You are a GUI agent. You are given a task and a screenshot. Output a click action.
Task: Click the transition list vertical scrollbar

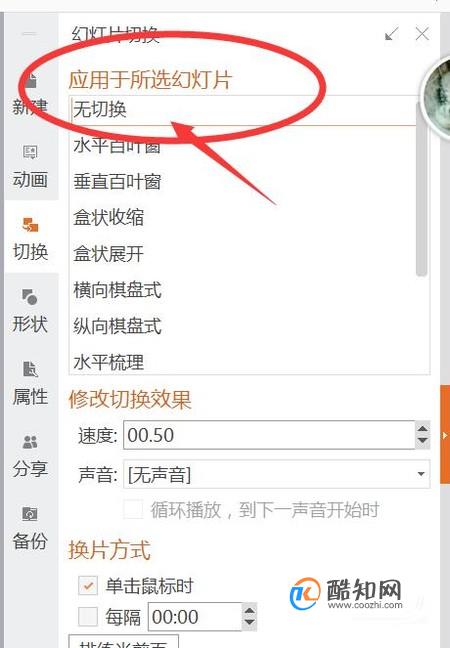click(421, 190)
